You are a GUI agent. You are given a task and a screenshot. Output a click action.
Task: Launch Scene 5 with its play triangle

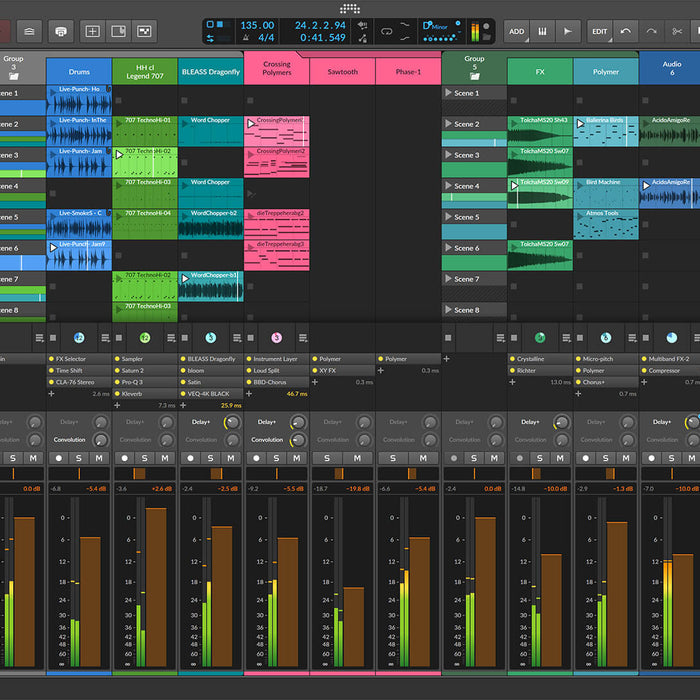pos(448,217)
